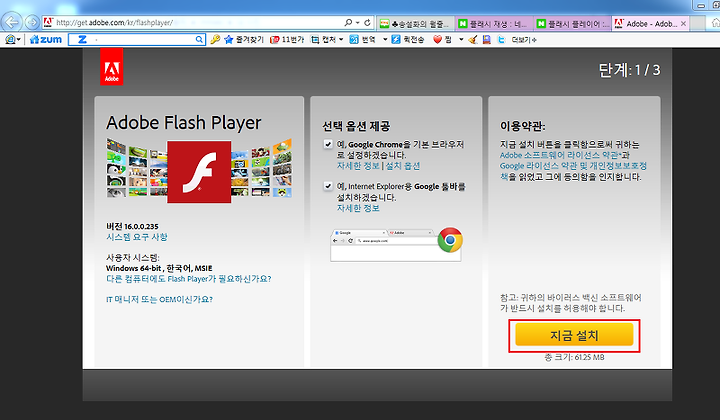Open a new tab with the blank tab button
Screen dimensions: 720x420
click(x=698, y=23)
